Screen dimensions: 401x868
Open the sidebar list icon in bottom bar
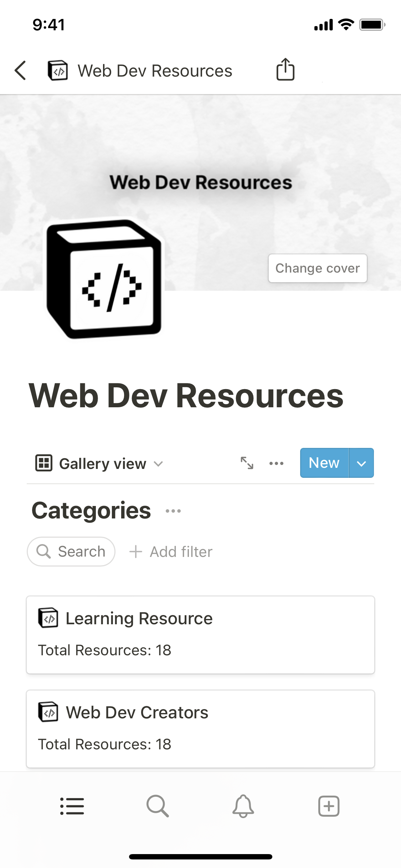coord(72,806)
